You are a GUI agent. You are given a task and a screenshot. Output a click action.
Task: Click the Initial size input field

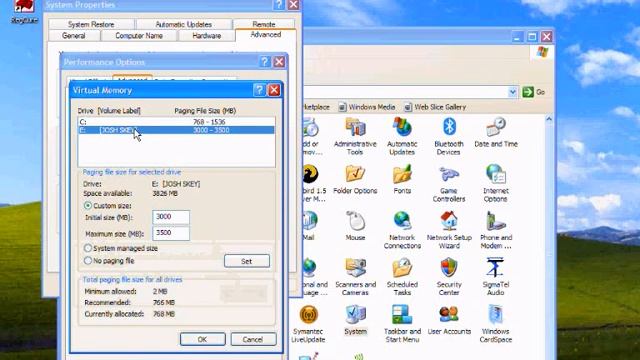171,217
